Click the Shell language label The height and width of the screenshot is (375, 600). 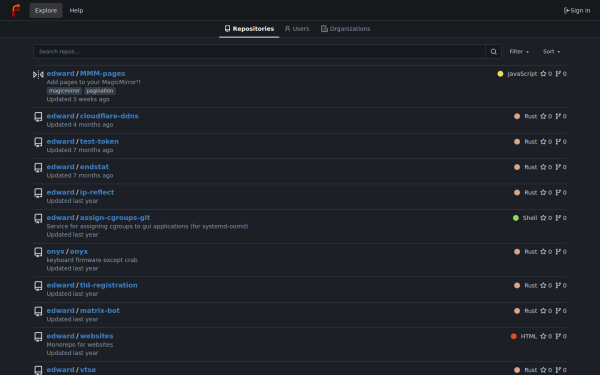[x=530, y=218]
